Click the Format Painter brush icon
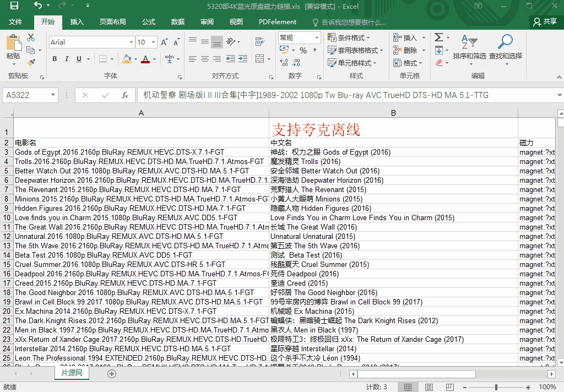Screen dimensions: 564x392 (31, 63)
